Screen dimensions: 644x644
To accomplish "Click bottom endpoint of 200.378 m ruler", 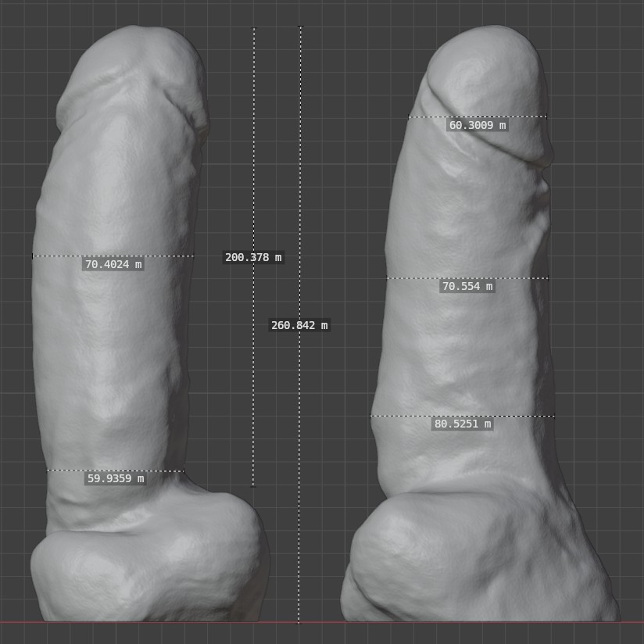I will pos(253,486).
